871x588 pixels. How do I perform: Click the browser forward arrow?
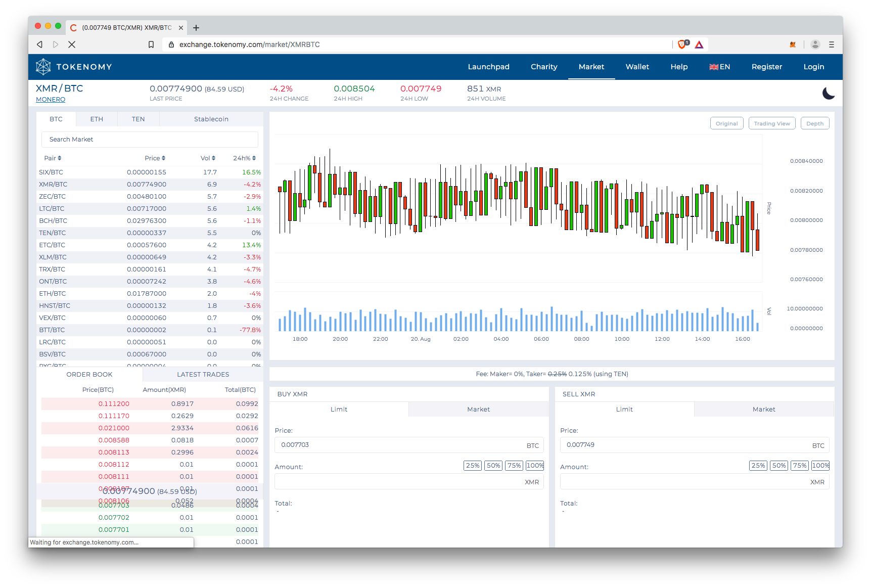[56, 44]
